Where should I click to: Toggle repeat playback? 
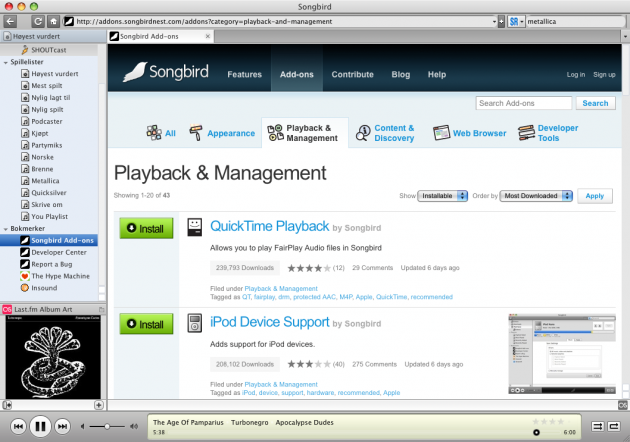pos(614,426)
